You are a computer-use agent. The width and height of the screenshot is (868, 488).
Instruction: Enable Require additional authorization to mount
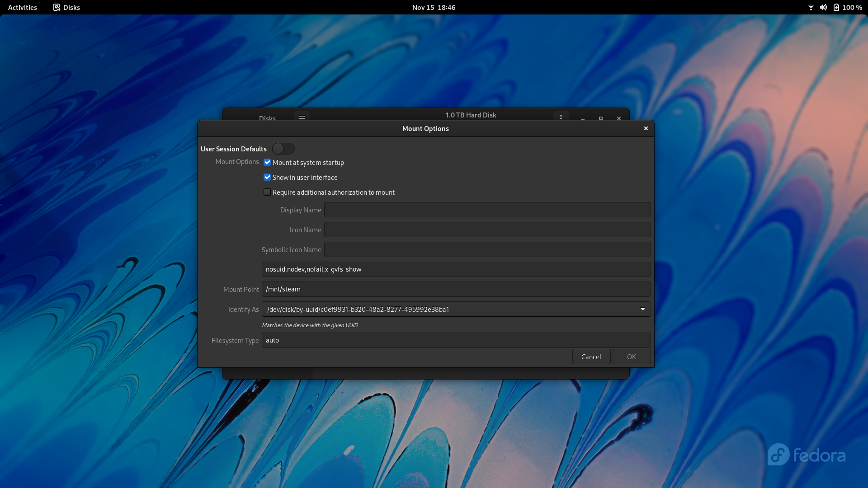[x=267, y=192]
